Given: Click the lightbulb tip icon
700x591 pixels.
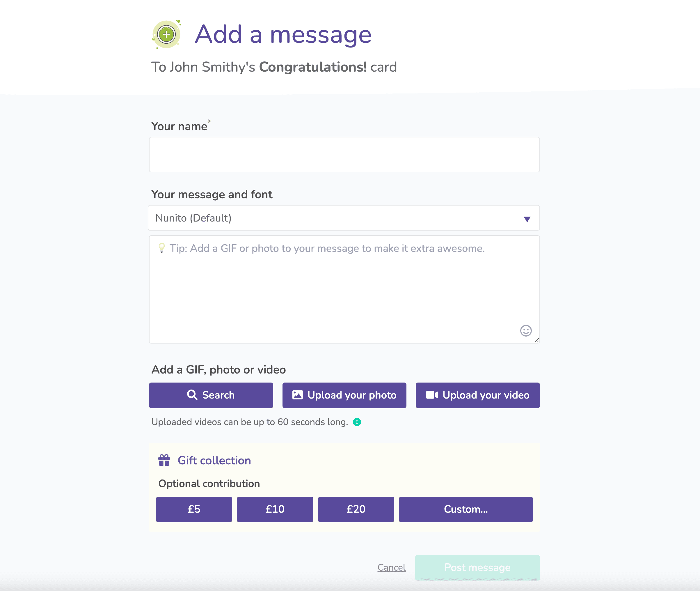Looking at the screenshot, I should coord(162,248).
